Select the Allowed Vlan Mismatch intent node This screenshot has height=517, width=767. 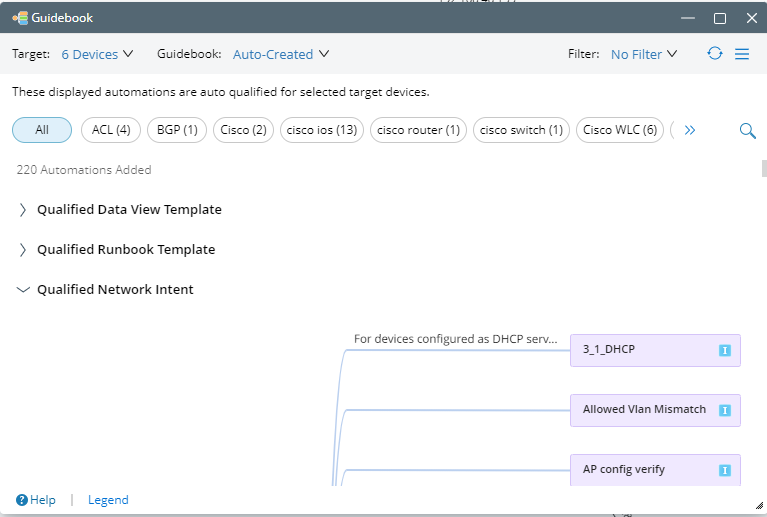pyautogui.click(x=645, y=410)
